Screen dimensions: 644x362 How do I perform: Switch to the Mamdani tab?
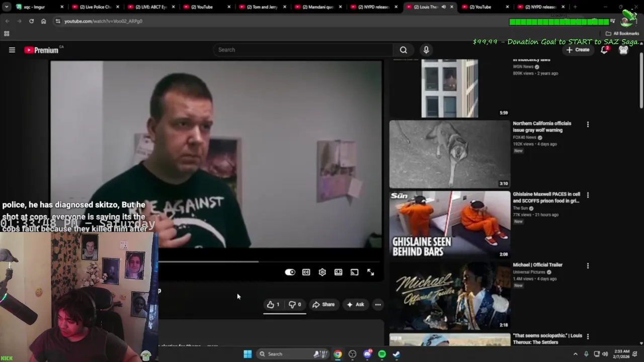pos(318,7)
